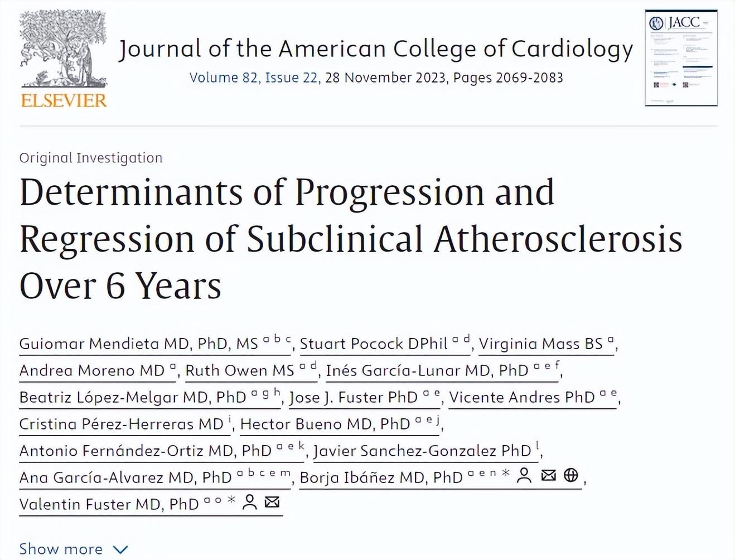735x560 pixels.
Task: Open the Volume 82, Issue 22 link
Action: [x=254, y=78]
